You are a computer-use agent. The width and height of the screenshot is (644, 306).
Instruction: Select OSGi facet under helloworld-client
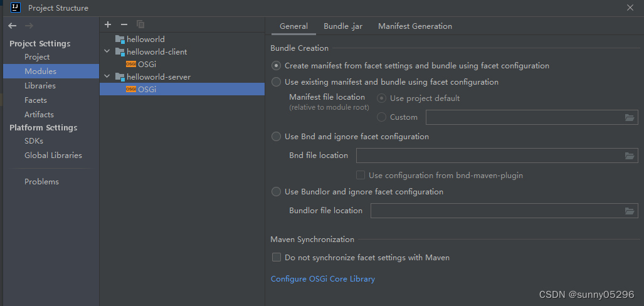[141, 64]
